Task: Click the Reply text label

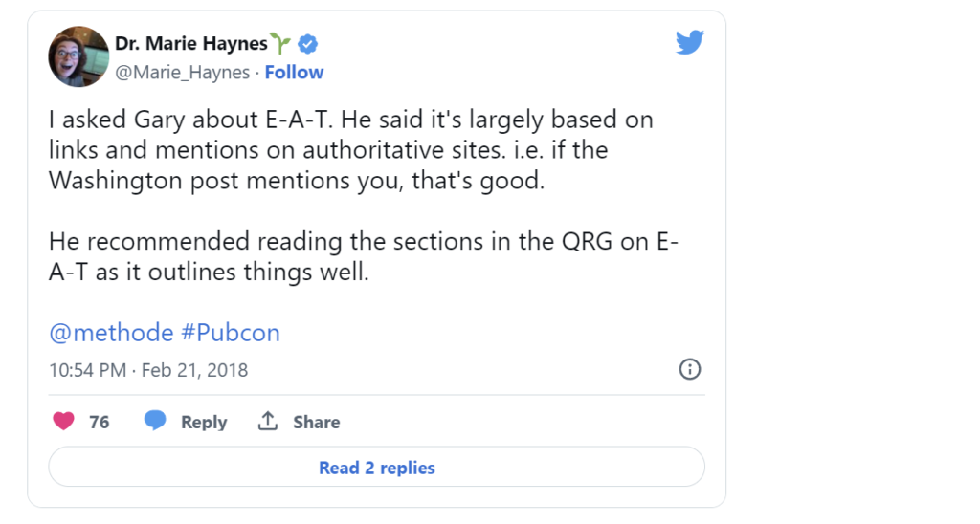Action: pyautogui.click(x=204, y=423)
